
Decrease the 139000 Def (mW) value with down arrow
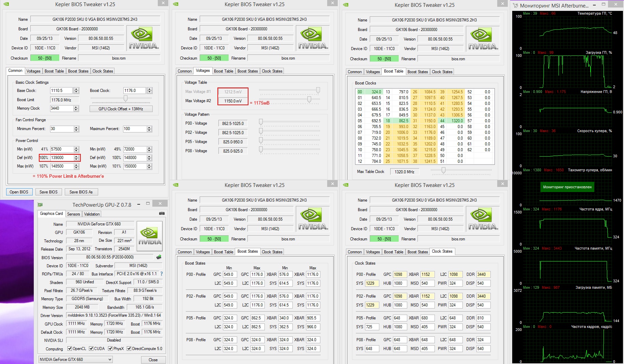click(76, 159)
